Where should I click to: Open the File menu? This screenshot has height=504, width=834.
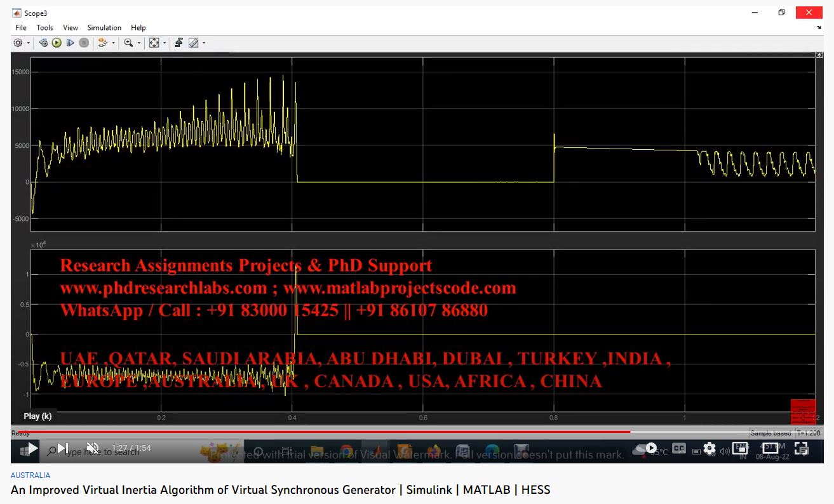pos(21,28)
